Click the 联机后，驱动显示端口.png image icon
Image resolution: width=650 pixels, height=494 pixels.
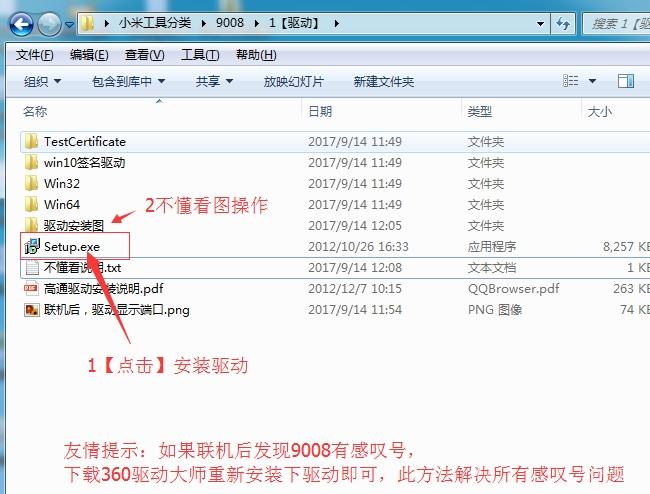tap(32, 310)
